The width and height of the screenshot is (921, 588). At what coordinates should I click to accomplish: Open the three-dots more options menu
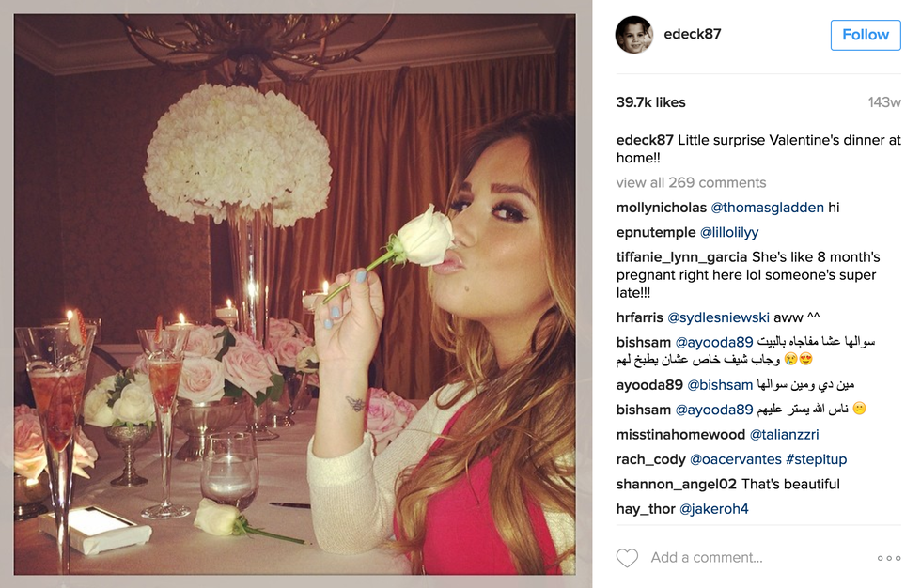[x=889, y=558]
